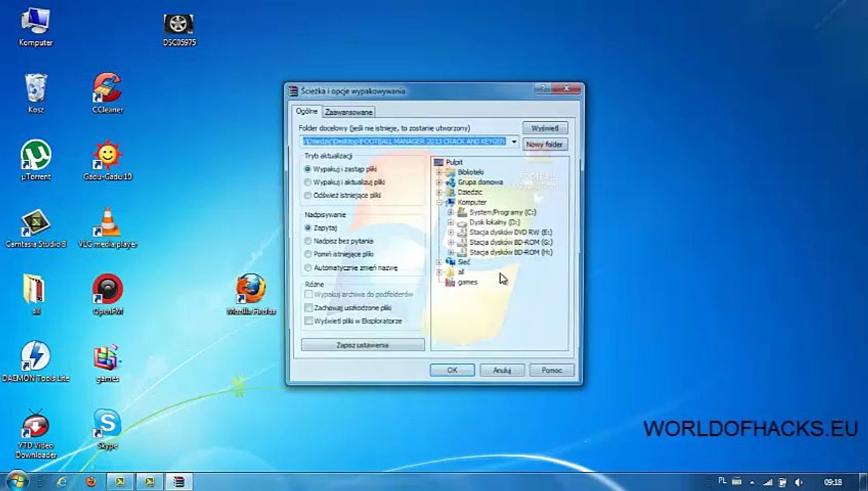Click the title bar help question mark
Image resolution: width=868 pixels, height=491 pixels.
(x=543, y=89)
